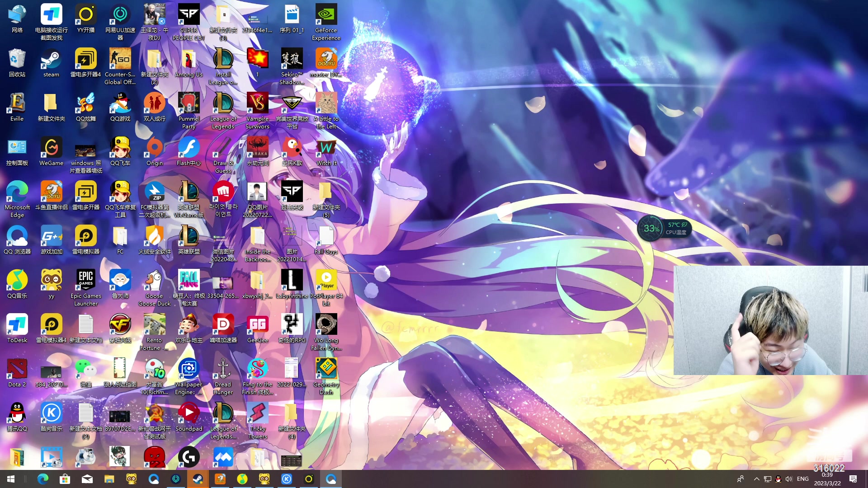Click the Dread Hunger desktop icon
The image size is (868, 488).
(223, 377)
